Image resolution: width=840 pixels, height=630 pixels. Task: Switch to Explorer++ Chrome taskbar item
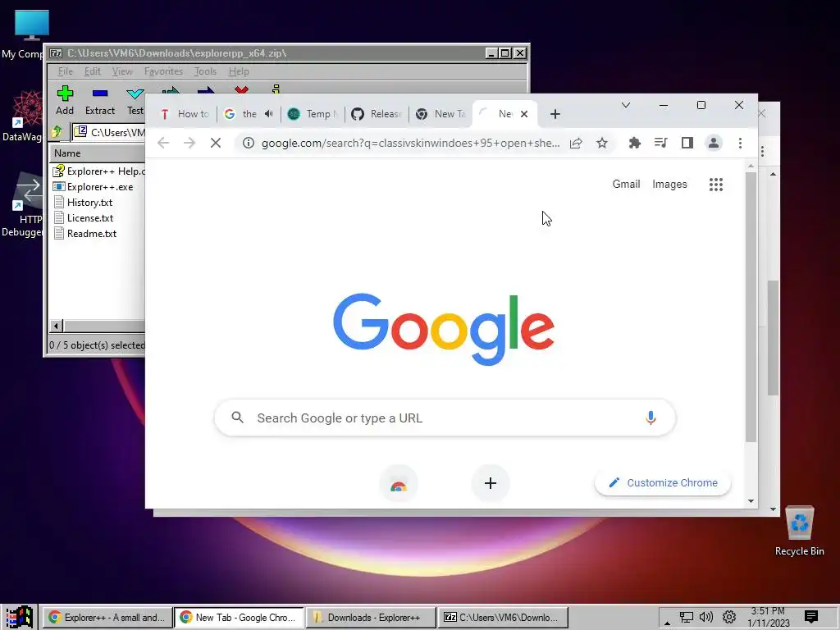[x=107, y=618]
